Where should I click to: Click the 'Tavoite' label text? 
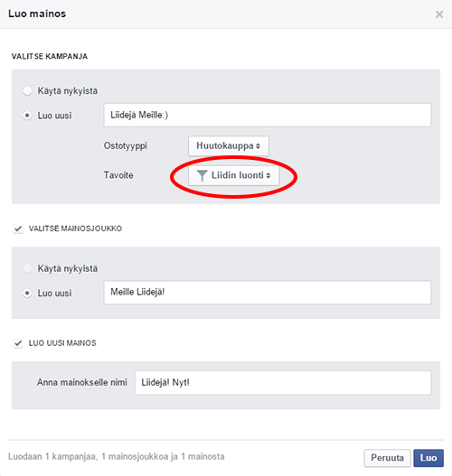118,175
